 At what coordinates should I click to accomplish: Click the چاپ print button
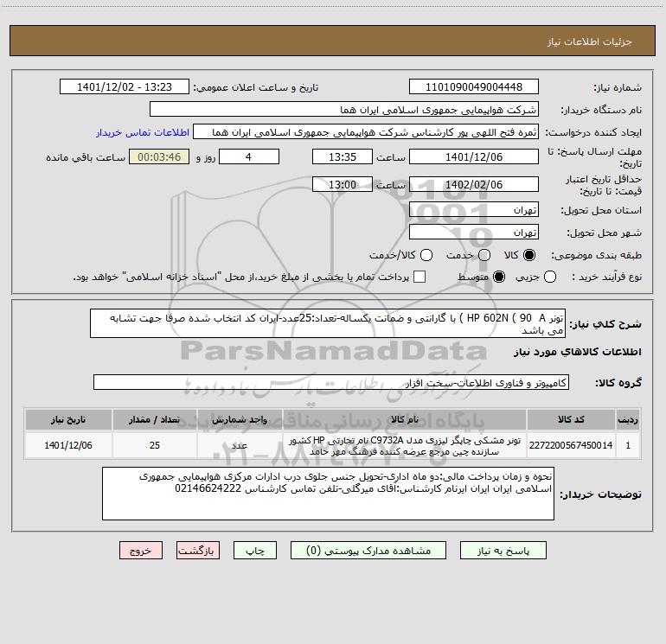click(x=255, y=550)
